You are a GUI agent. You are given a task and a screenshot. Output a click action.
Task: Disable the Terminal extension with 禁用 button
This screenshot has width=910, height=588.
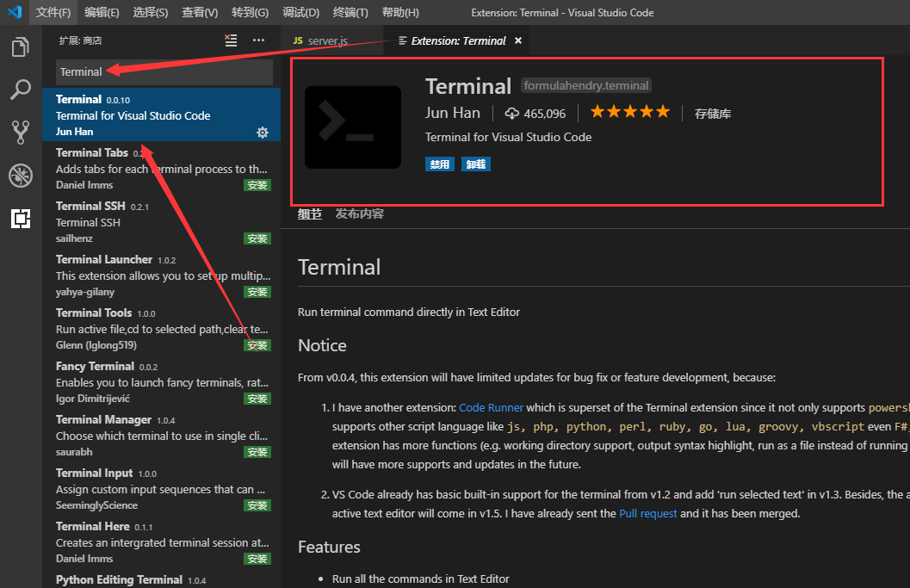(x=439, y=164)
